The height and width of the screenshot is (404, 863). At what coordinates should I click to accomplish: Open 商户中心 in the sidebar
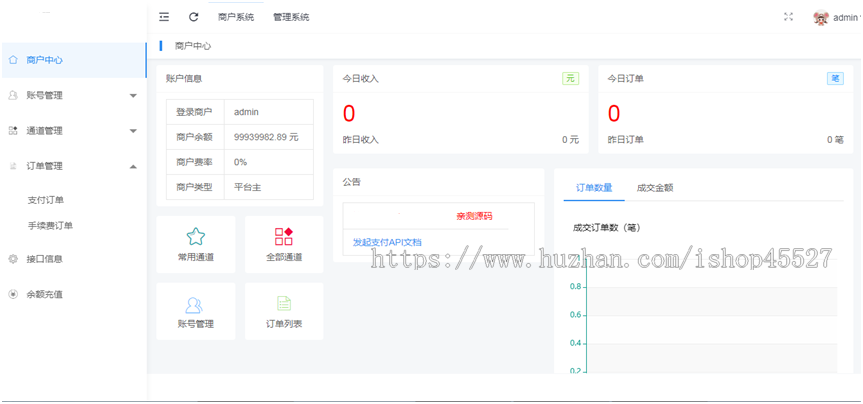coord(73,60)
